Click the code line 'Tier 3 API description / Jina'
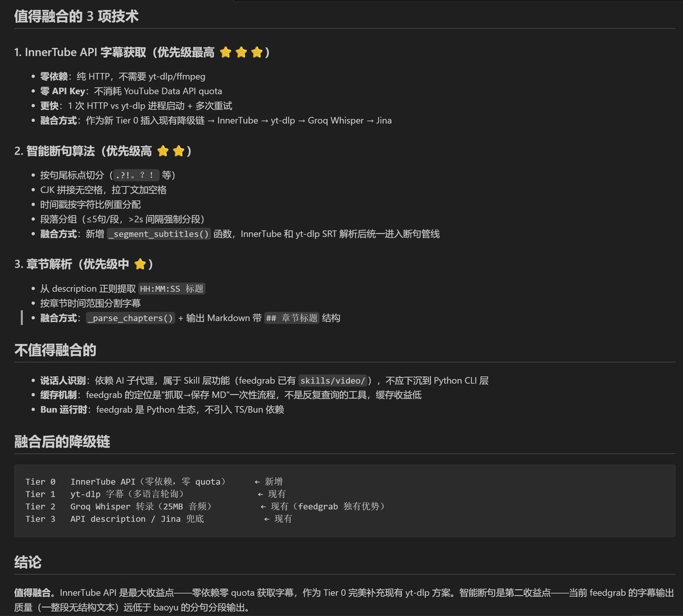Image resolution: width=683 pixels, height=616 pixels. coord(158,519)
